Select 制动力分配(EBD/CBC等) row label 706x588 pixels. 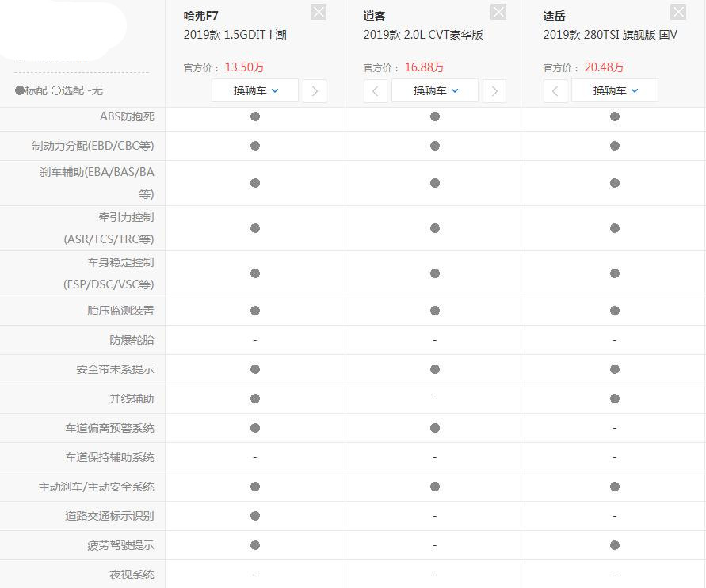point(93,146)
